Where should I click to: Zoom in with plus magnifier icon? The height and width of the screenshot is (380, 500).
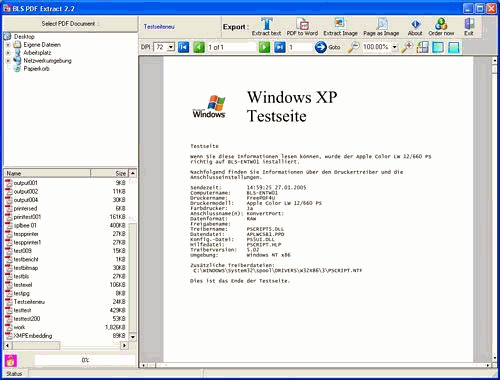click(407, 47)
